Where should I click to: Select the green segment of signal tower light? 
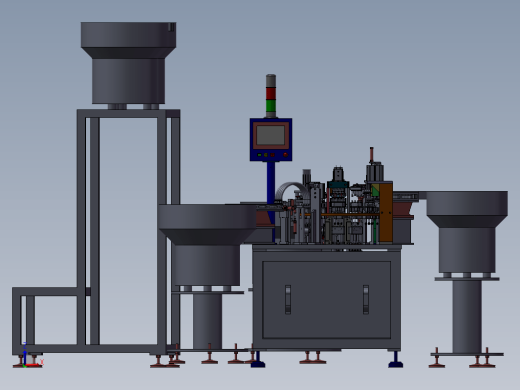(271, 105)
